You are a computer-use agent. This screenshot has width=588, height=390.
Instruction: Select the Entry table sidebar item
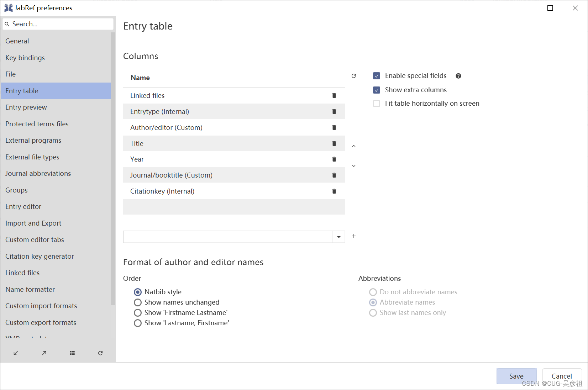point(56,91)
